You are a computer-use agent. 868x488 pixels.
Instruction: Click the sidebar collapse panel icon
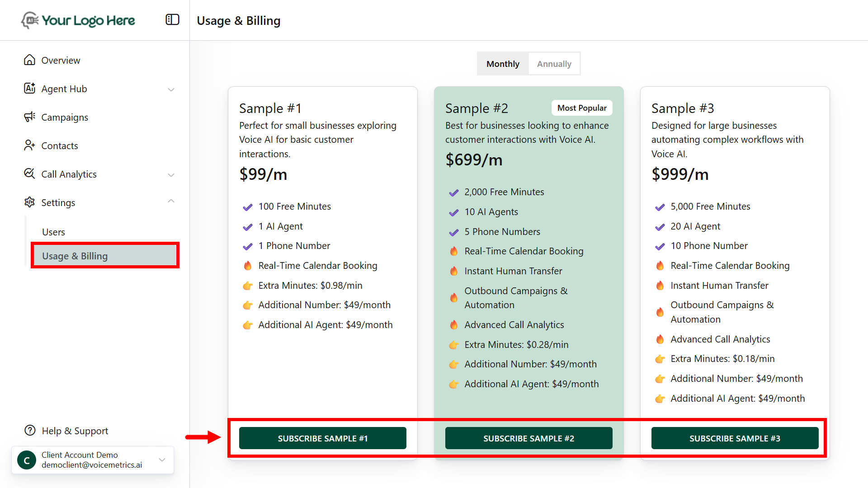point(172,20)
